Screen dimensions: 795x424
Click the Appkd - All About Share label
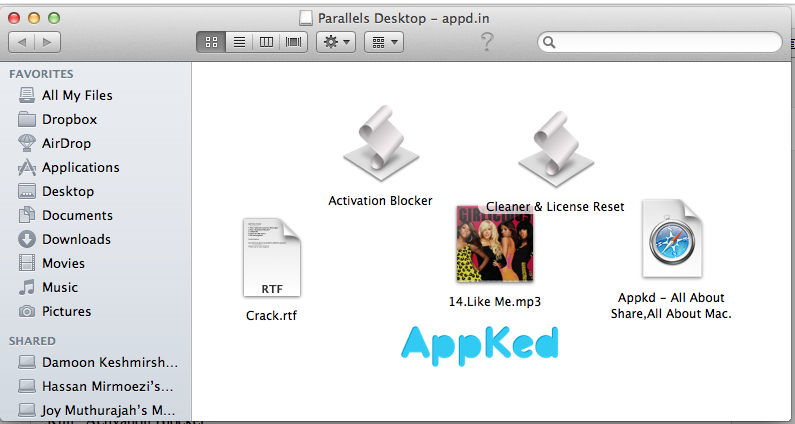[671, 306]
